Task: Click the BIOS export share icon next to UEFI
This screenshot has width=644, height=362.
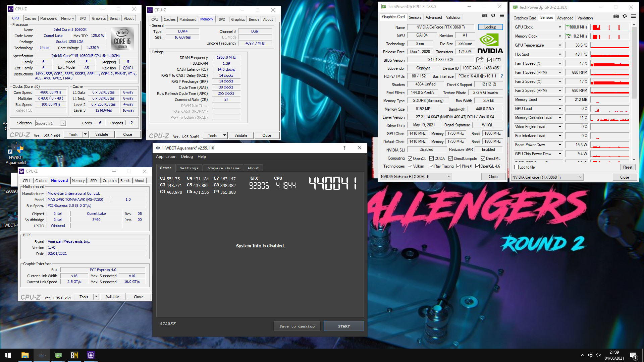Action: tap(480, 60)
